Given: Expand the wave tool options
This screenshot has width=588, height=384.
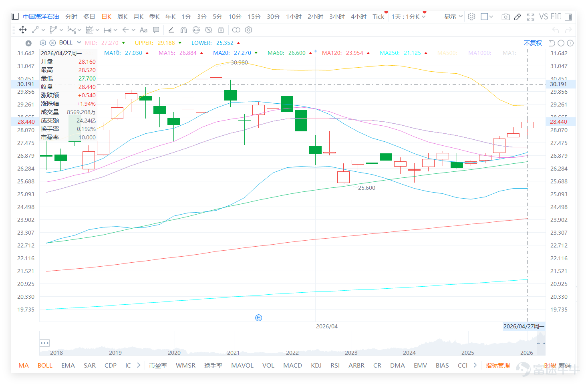Looking at the screenshot, I should 79,30.
